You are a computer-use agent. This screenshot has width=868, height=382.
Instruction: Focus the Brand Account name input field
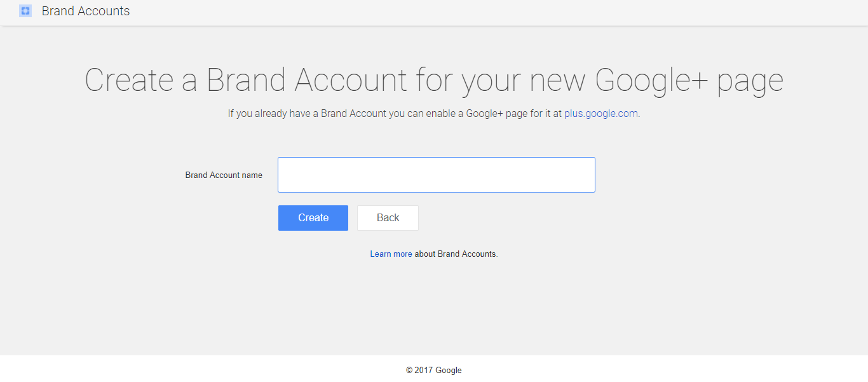pos(437,175)
